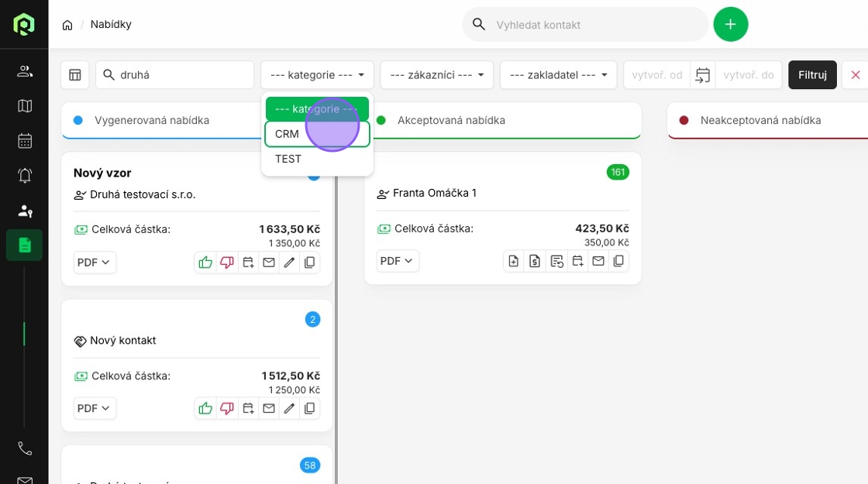Click the 'vytvoř. od' date field
868x484 pixels.
(x=656, y=75)
